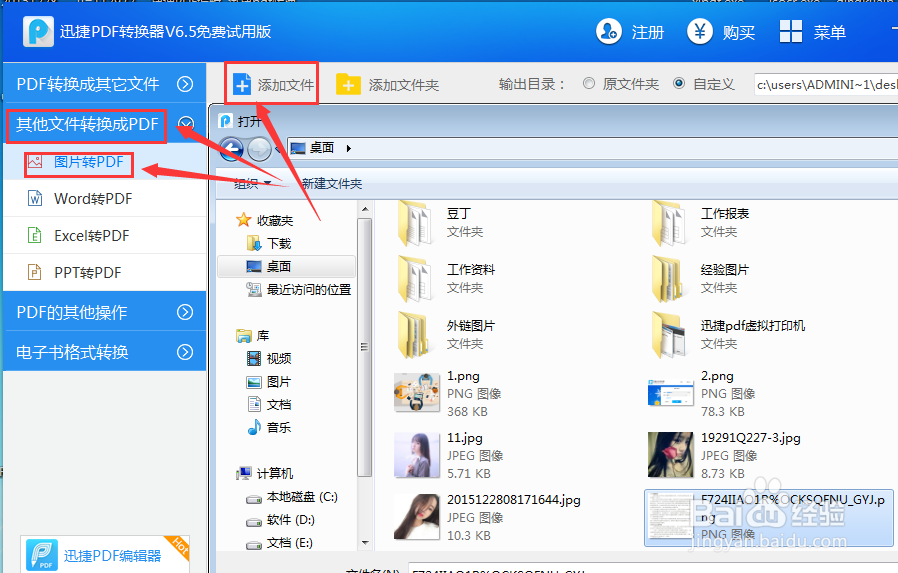Click navigation pane scroll up arrow
The width and height of the screenshot is (898, 573).
(365, 210)
